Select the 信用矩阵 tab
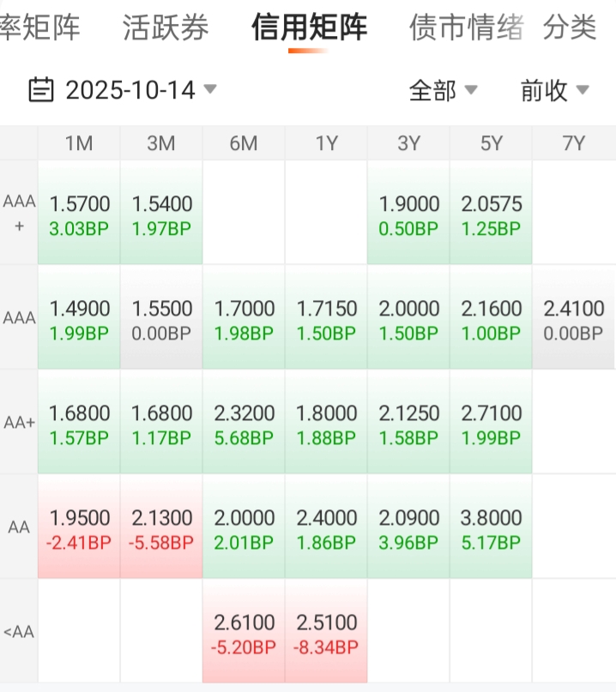Screen dimensions: 616x692 pos(309,27)
